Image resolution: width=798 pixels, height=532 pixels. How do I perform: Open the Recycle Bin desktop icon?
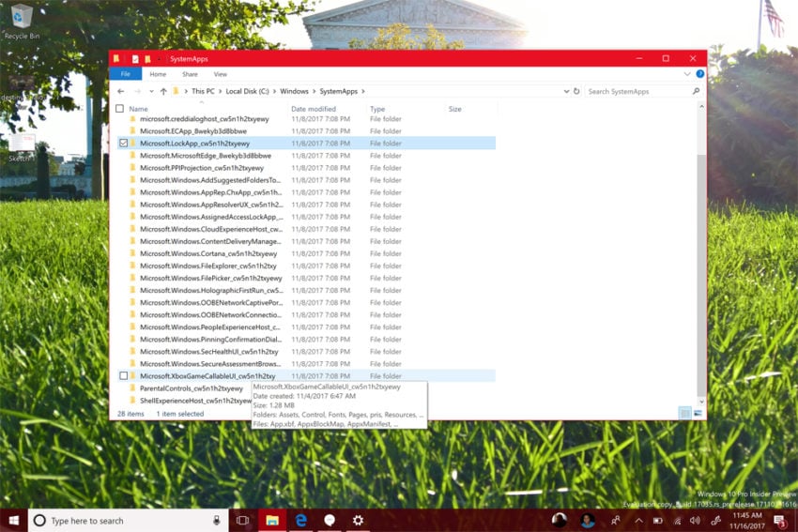click(x=21, y=22)
